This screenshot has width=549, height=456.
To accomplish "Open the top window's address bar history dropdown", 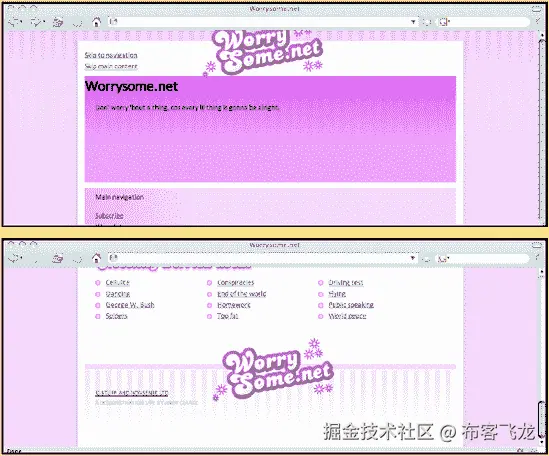I will pos(413,22).
